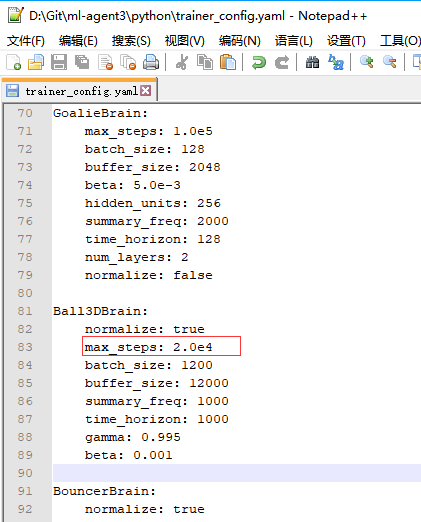Save the file with floppy disk icon

click(x=59, y=62)
